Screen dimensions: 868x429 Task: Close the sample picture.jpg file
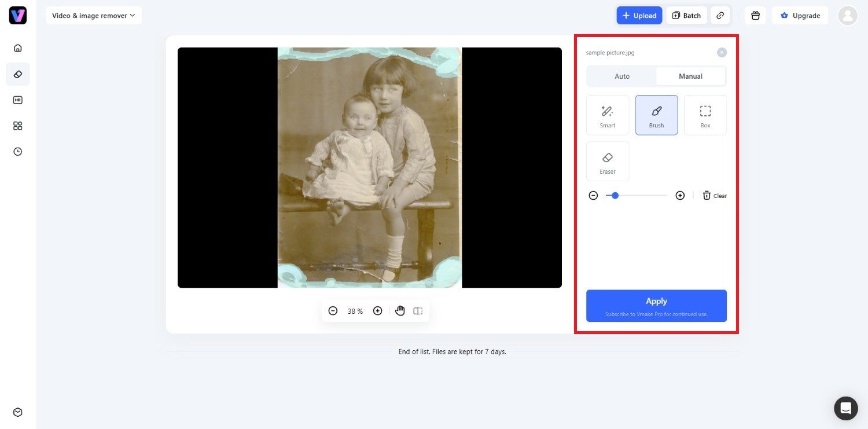pyautogui.click(x=722, y=53)
